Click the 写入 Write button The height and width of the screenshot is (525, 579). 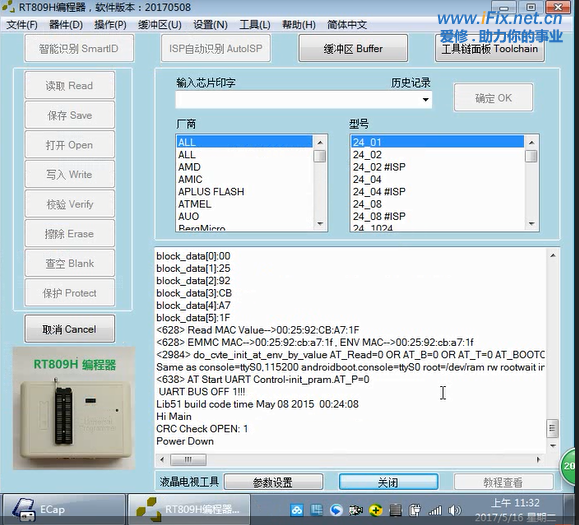pos(69,174)
